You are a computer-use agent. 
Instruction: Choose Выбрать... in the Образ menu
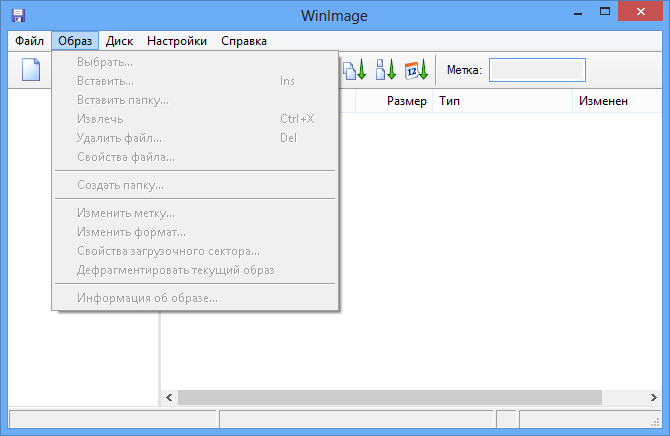click(195, 62)
